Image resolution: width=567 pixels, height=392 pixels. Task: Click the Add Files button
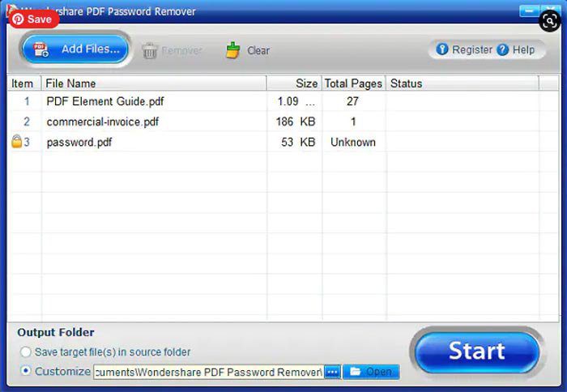(75, 49)
